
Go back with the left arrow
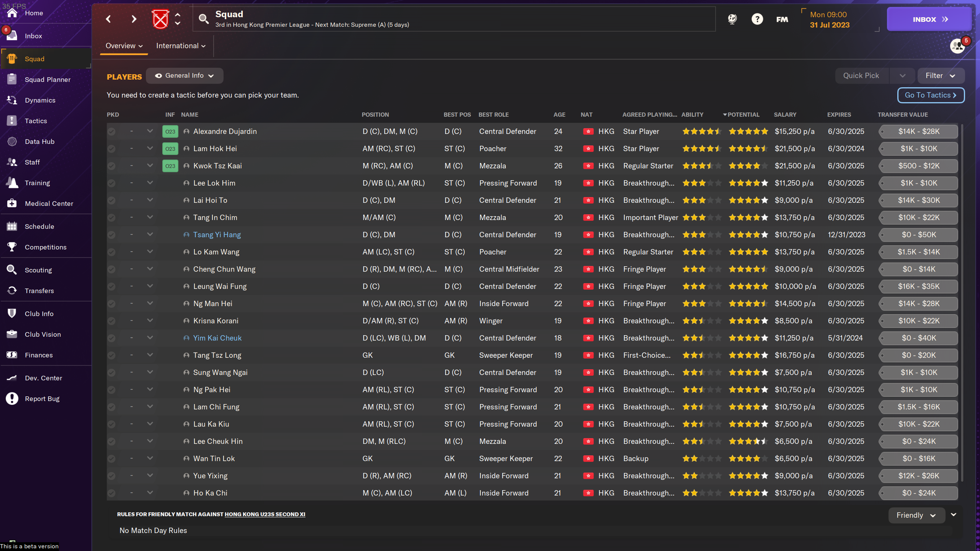click(x=109, y=19)
